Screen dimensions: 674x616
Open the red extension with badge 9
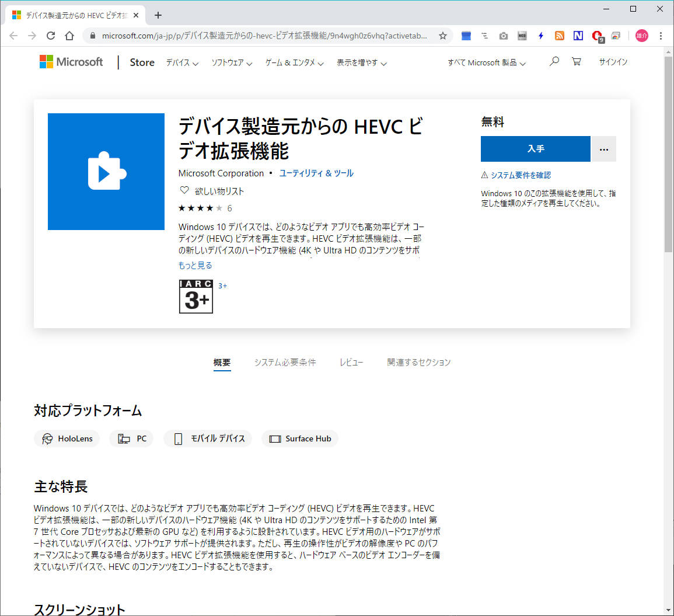point(597,36)
